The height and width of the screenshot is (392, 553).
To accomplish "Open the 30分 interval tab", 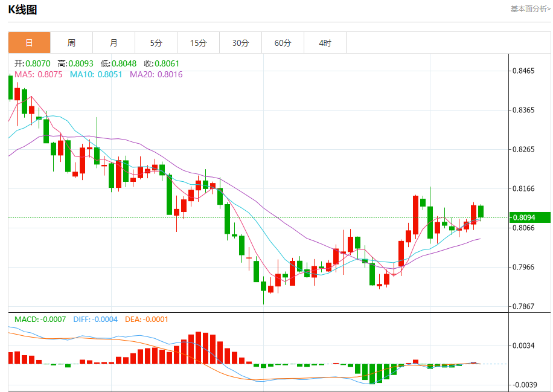I will tap(240, 43).
